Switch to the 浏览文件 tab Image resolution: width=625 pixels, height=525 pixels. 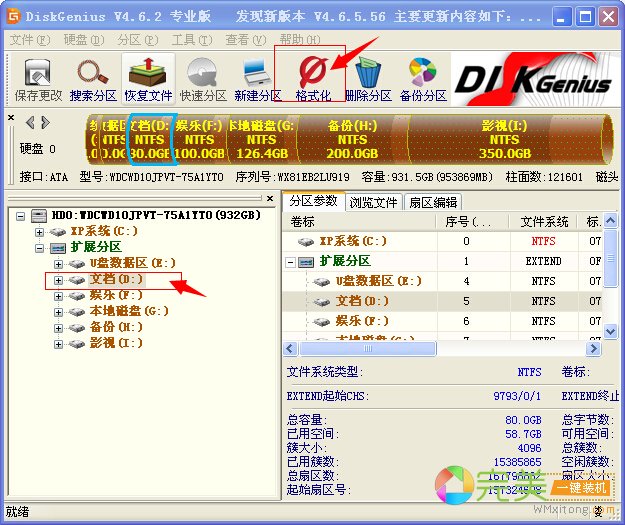coord(373,202)
